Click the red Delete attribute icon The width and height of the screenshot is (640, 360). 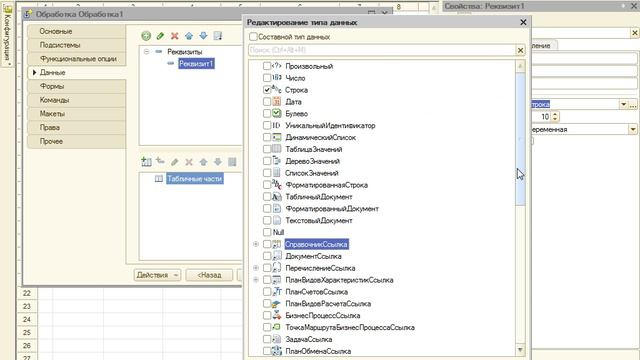[x=175, y=36]
